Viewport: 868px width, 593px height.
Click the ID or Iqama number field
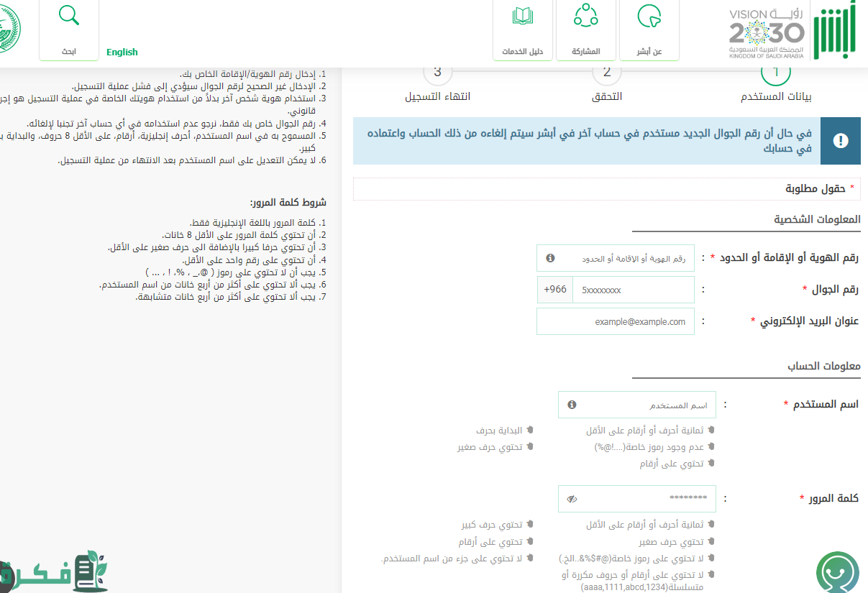tap(623, 257)
